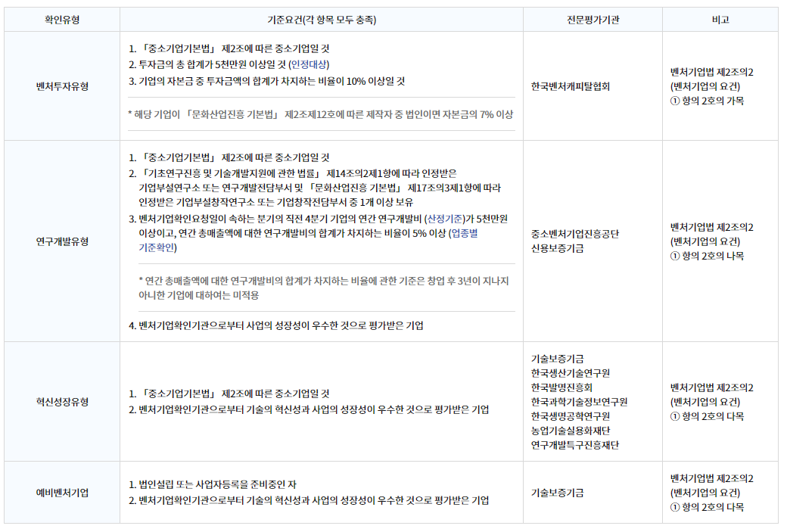Select the 신용보증기금 agency name
The image size is (787, 532).
[557, 248]
